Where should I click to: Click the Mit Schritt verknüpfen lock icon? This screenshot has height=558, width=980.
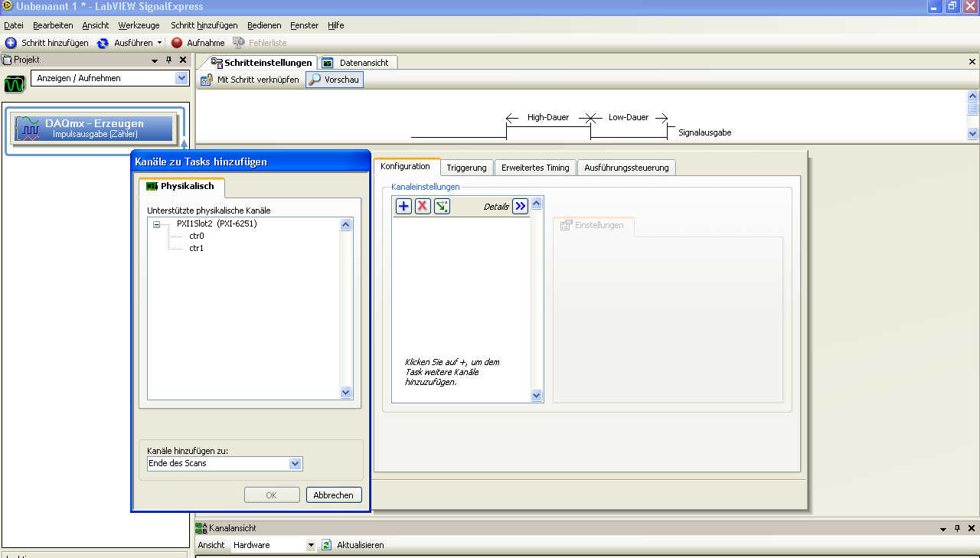[x=207, y=80]
